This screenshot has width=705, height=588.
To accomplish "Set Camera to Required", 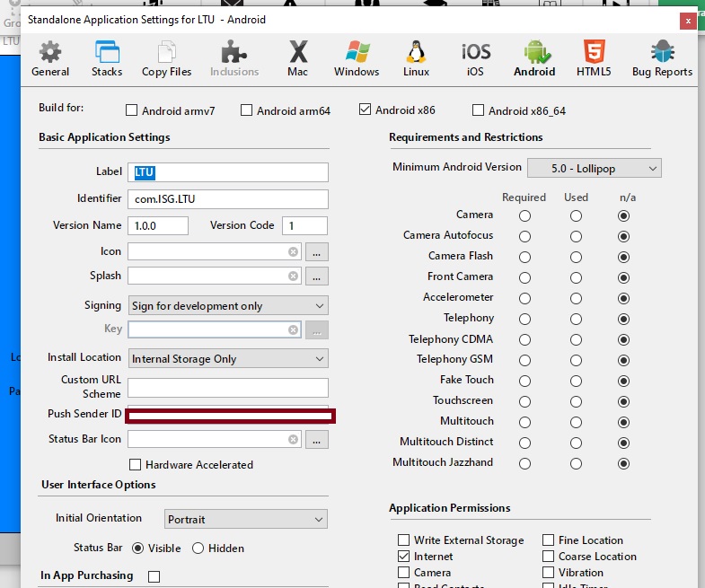I will coord(524,216).
